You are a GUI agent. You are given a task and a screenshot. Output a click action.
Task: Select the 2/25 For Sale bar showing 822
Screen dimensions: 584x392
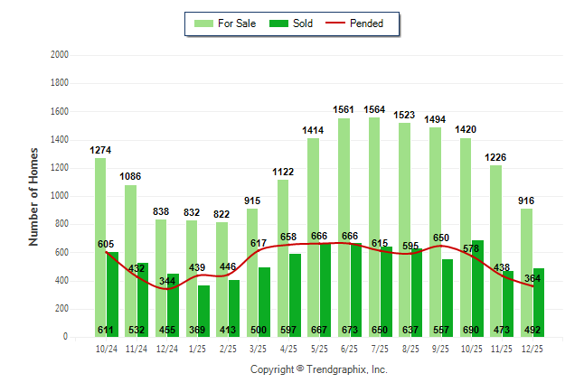tap(222, 271)
